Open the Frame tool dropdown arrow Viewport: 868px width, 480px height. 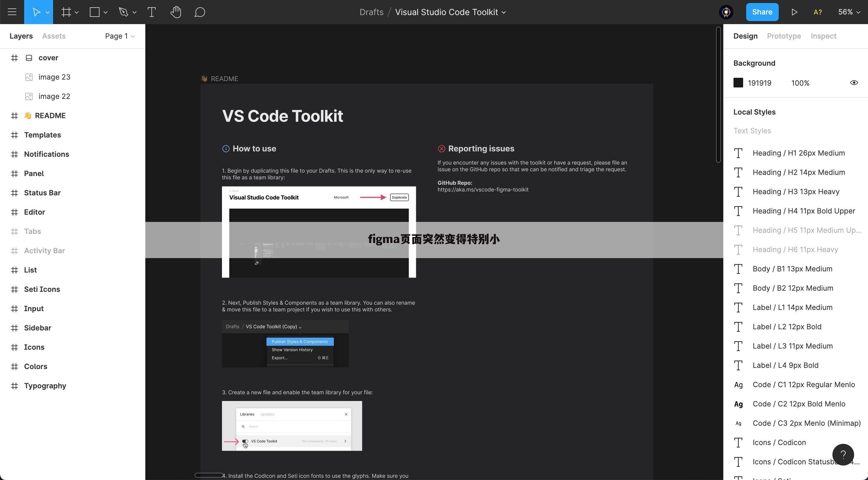77,12
